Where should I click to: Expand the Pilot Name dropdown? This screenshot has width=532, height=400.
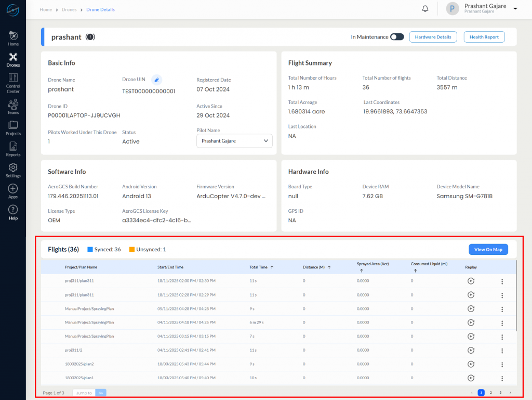[x=234, y=140]
